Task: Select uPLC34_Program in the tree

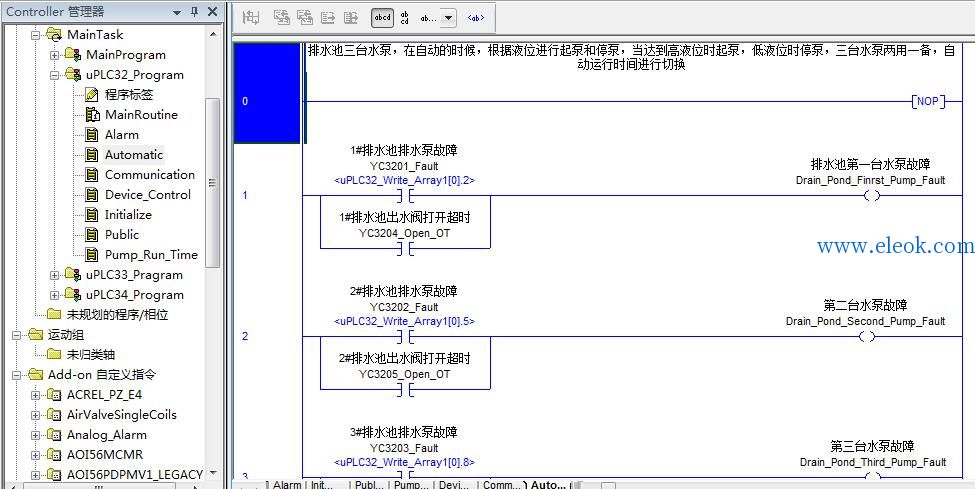Action: point(135,295)
